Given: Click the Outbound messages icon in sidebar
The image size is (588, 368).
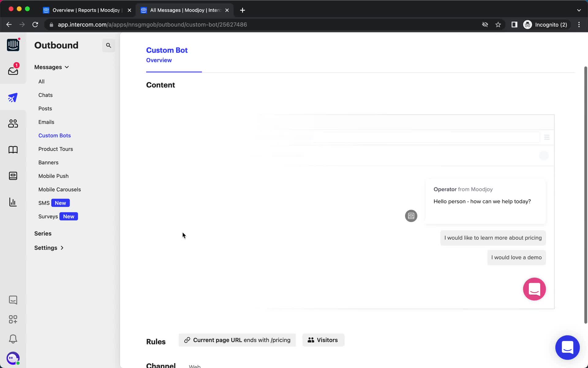Looking at the screenshot, I should click(13, 97).
